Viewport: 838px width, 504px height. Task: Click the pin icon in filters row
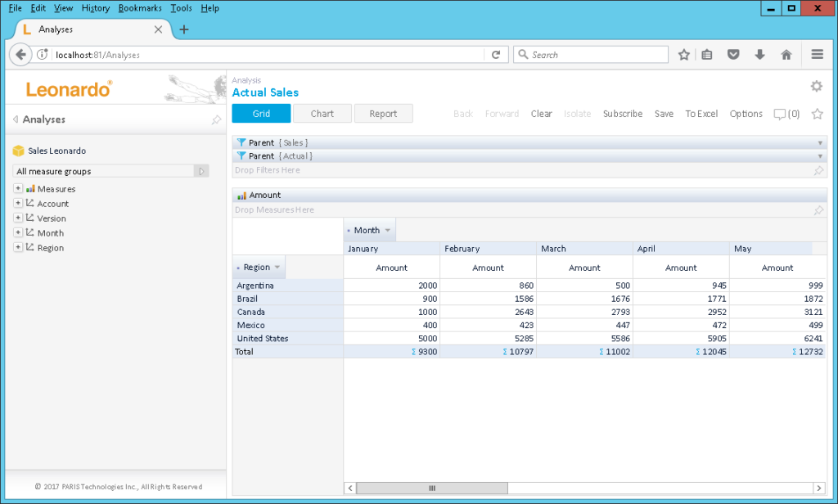(818, 171)
